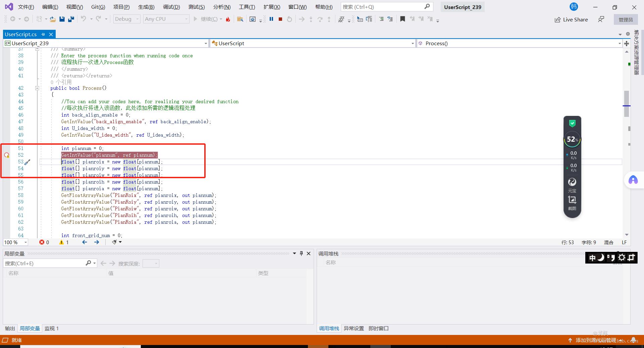The height and width of the screenshot is (348, 644).
Task: Open the Any CPU platform dropdown
Action: 166,19
